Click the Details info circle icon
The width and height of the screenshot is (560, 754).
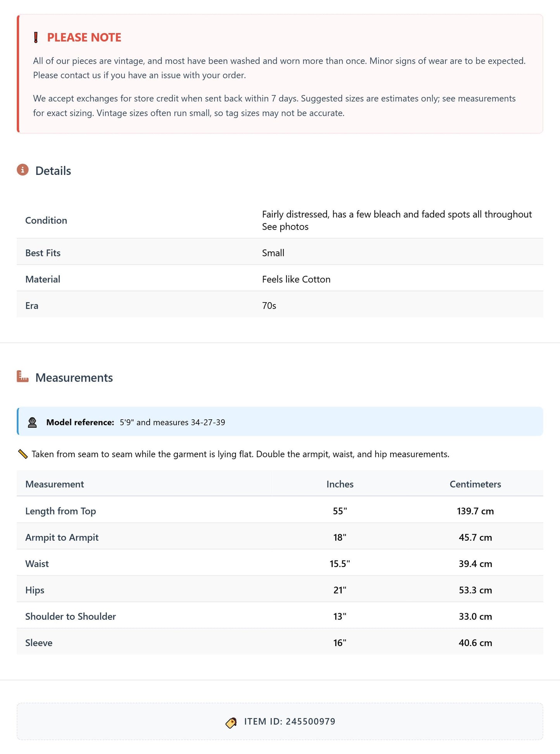click(23, 170)
